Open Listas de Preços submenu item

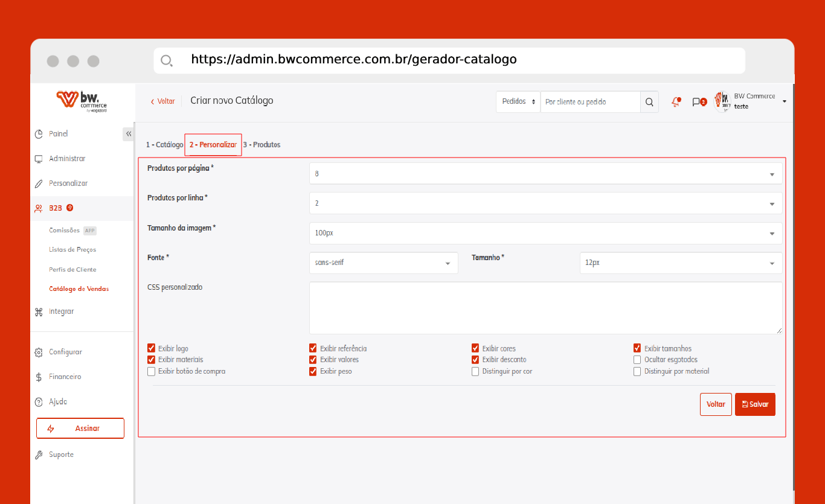pos(72,250)
